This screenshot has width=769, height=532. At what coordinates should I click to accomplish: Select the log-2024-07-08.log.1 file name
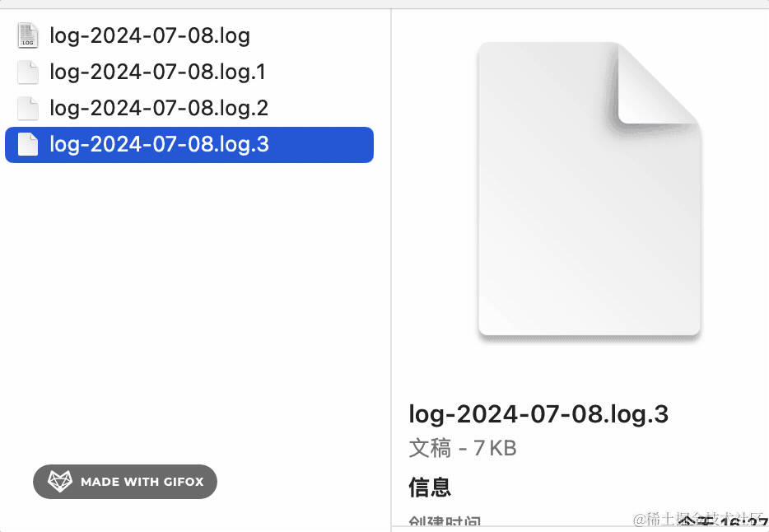[x=158, y=72]
